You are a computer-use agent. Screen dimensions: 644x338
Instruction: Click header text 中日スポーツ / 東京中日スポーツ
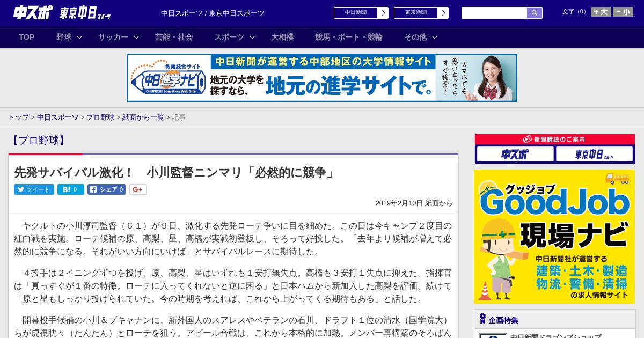click(213, 13)
